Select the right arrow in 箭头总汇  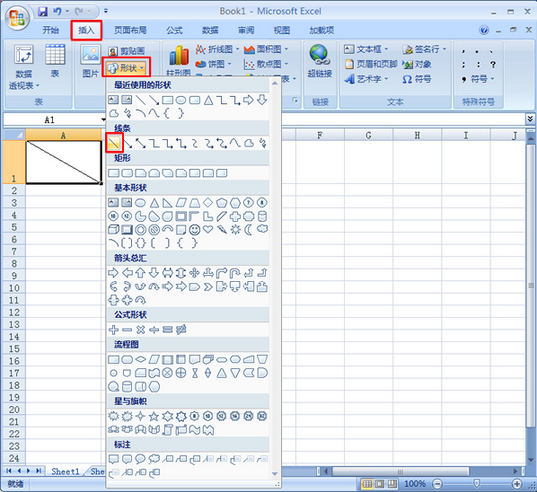113,273
